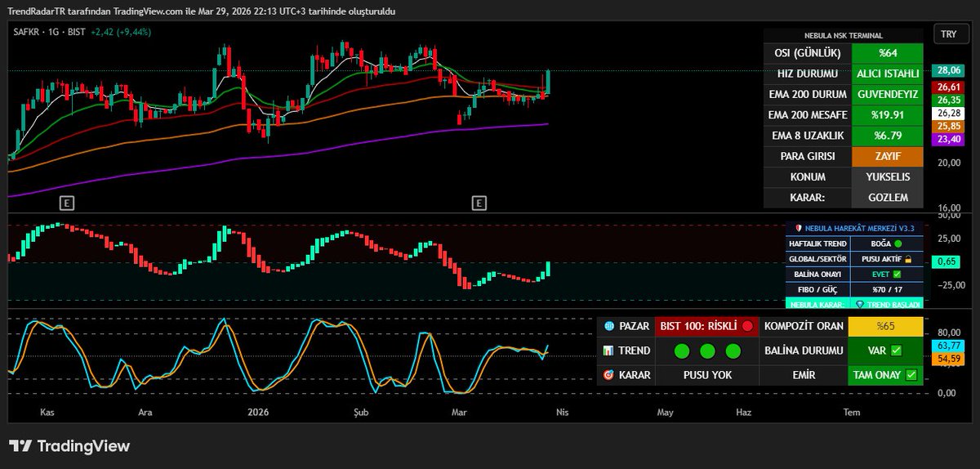
Task: Click the 2026 year label on time axis
Action: pyautogui.click(x=260, y=413)
